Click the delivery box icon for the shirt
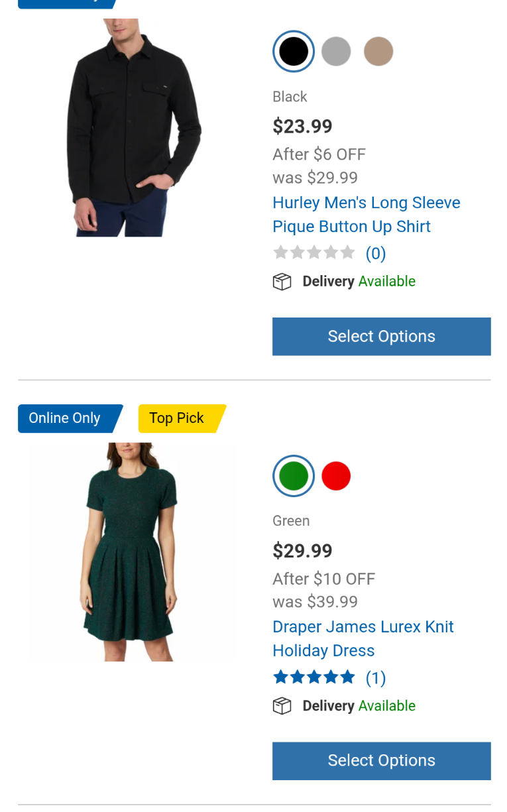 pos(282,282)
